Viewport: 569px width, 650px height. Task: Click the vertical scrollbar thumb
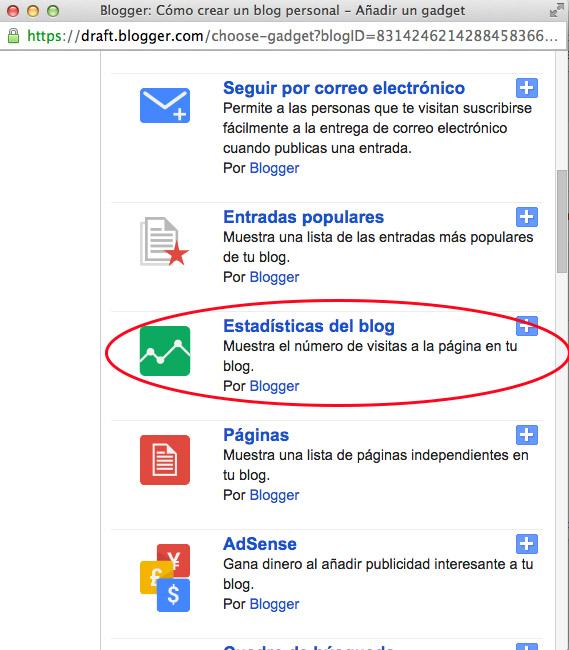click(x=562, y=221)
